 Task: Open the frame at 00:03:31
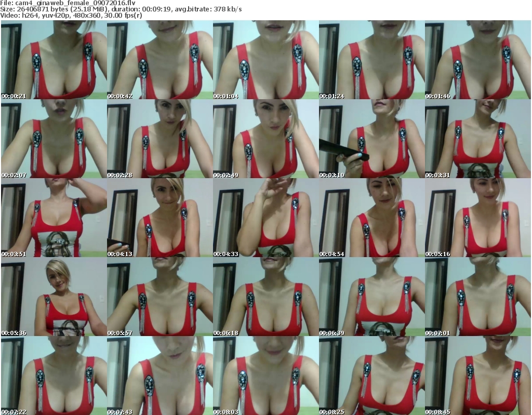pyautogui.click(x=478, y=139)
